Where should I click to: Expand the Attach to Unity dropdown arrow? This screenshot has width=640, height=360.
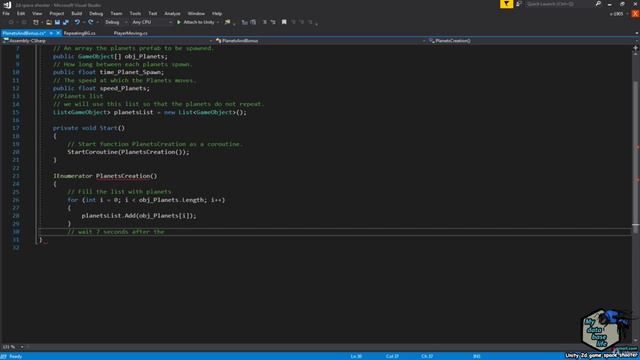click(x=218, y=22)
